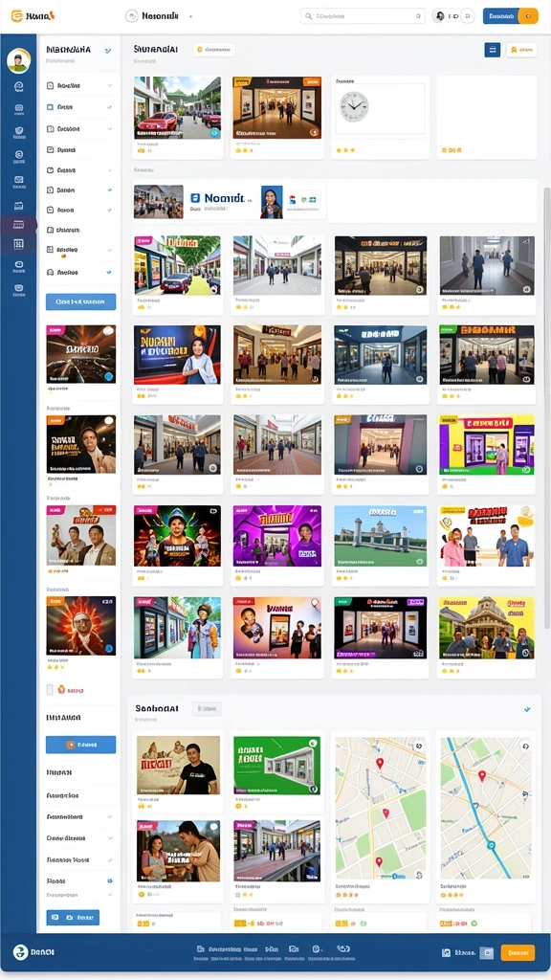The height and width of the screenshot is (980, 551).
Task: Click the orange button in the footer bar
Action: tap(518, 952)
